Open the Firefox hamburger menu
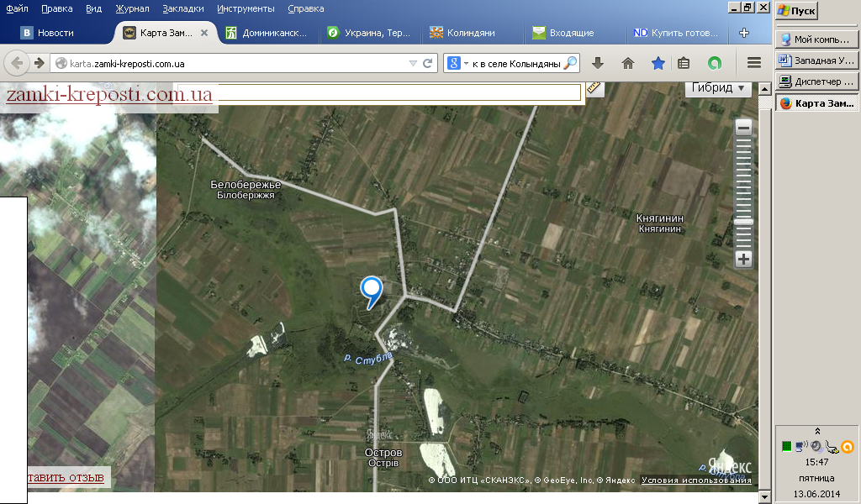 tap(754, 63)
